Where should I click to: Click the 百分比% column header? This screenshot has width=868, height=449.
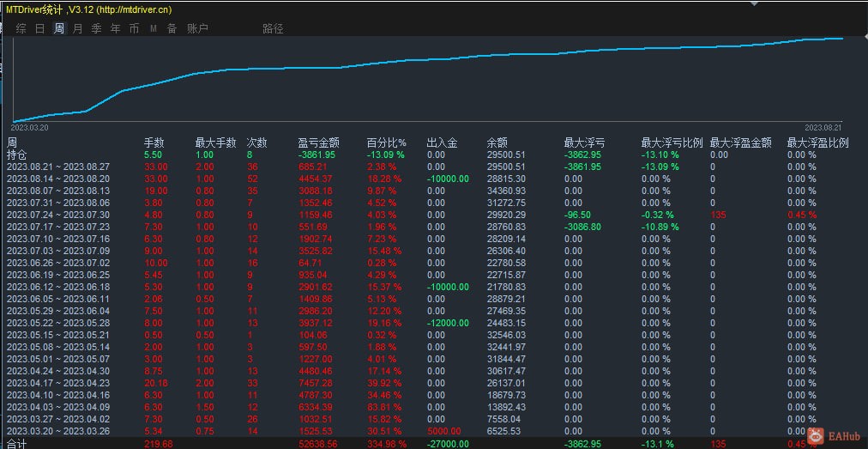386,143
